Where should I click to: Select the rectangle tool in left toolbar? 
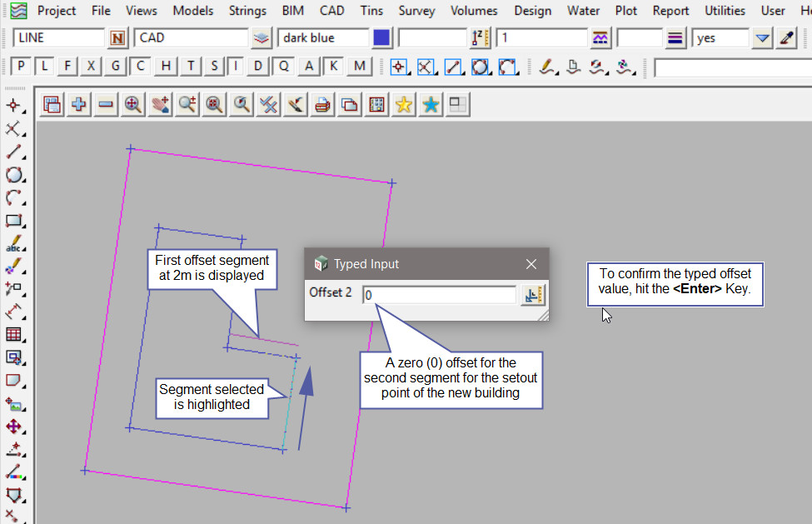[x=13, y=222]
